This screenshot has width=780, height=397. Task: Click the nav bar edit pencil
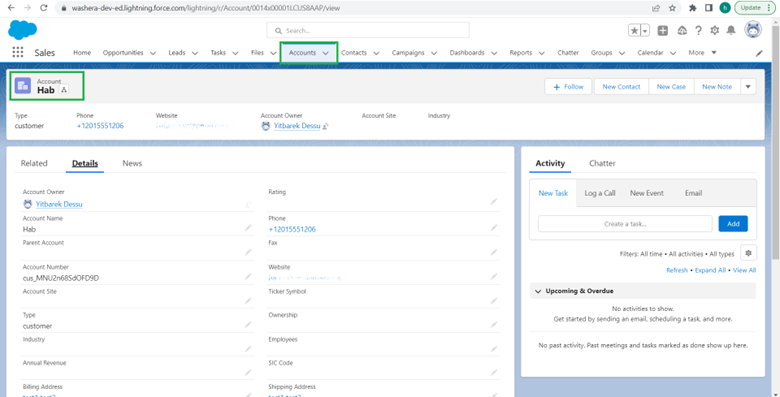click(x=759, y=53)
